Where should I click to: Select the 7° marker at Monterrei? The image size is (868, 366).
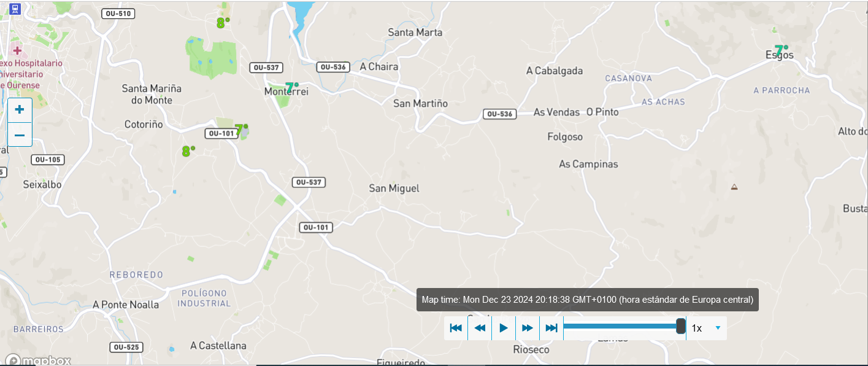(x=292, y=88)
